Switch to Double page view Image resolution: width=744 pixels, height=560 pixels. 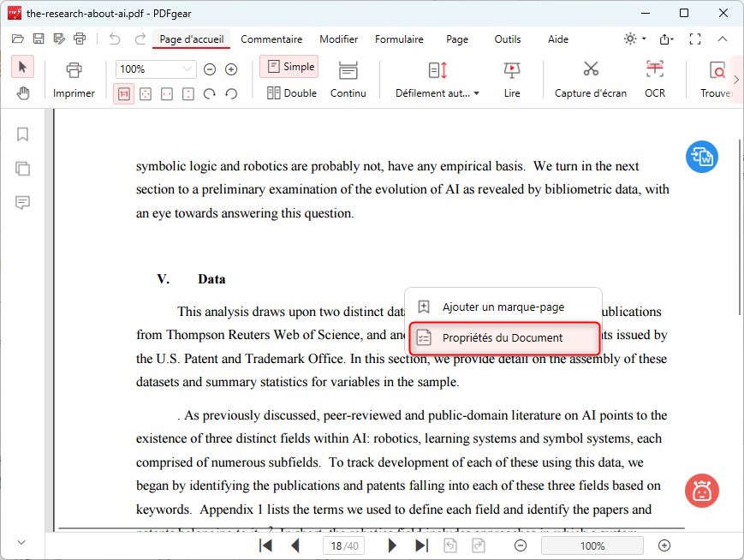coord(292,93)
